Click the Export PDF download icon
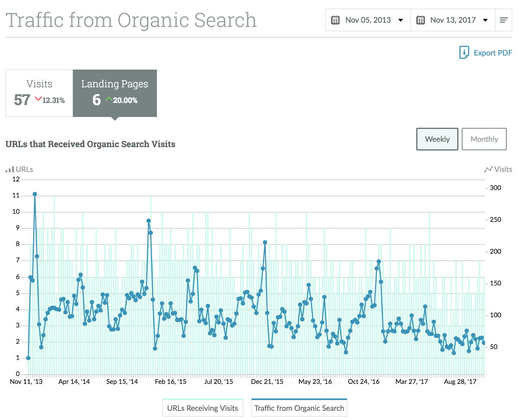Image resolution: width=522 pixels, height=420 pixels. coord(464,52)
